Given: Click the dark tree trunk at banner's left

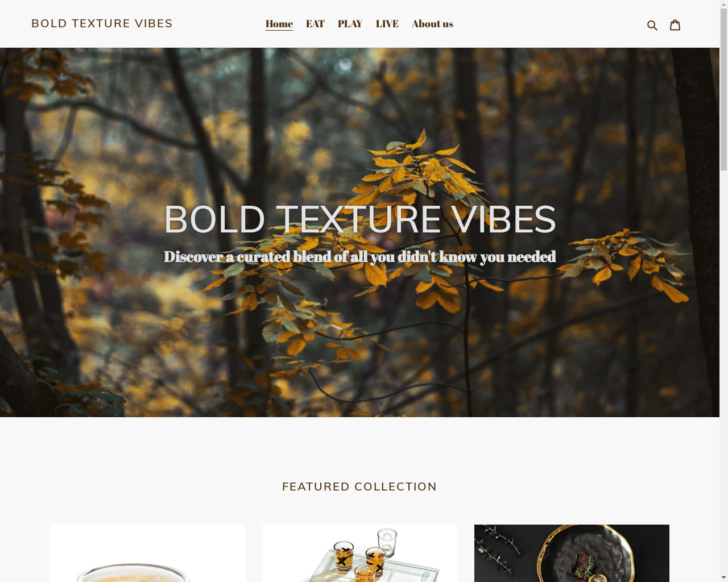Looking at the screenshot, I should tap(23, 227).
